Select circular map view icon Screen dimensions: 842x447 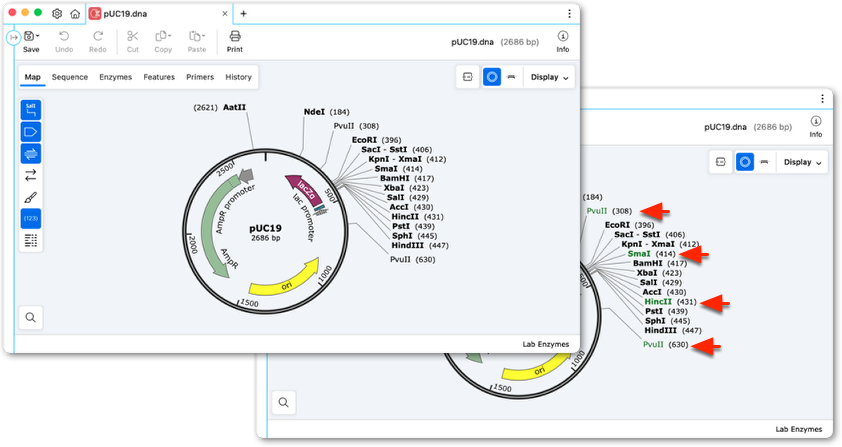[x=491, y=77]
